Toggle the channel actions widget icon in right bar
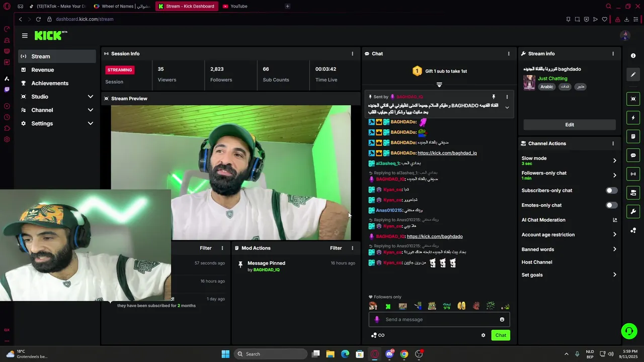 coord(633,193)
